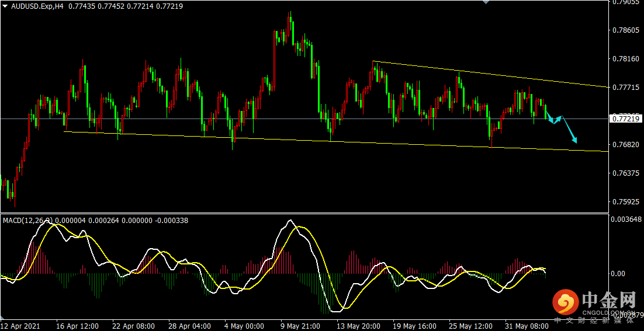
Task: Click the 0.003648 MACD scale value
Action: [x=625, y=219]
